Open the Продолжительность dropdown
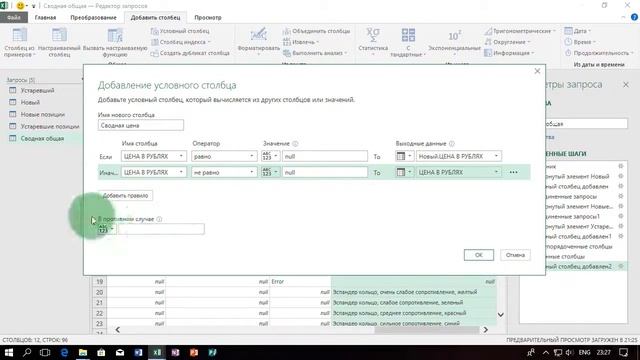640x360 pixels. [x=599, y=53]
